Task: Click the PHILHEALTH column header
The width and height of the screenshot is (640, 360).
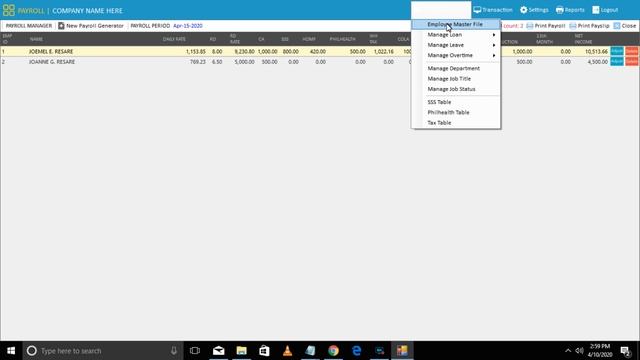Action: pos(342,39)
